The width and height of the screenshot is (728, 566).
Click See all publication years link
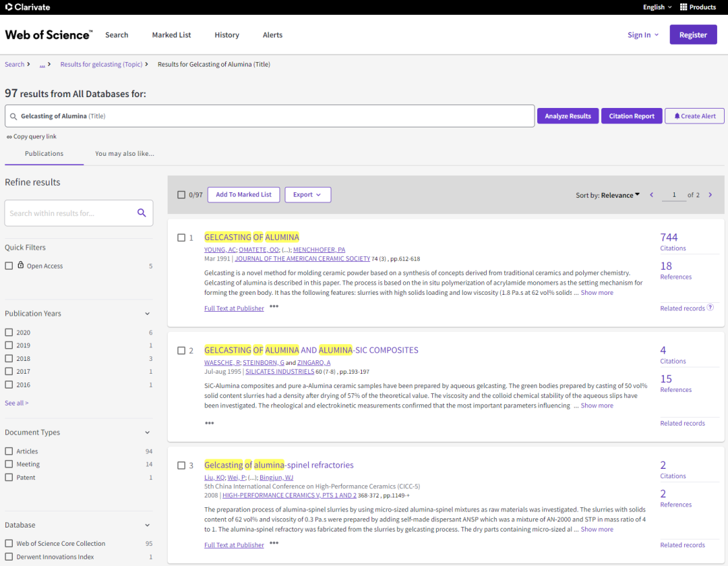pyautogui.click(x=17, y=403)
